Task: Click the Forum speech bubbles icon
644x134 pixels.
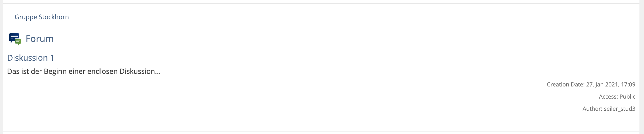Action: click(15, 39)
